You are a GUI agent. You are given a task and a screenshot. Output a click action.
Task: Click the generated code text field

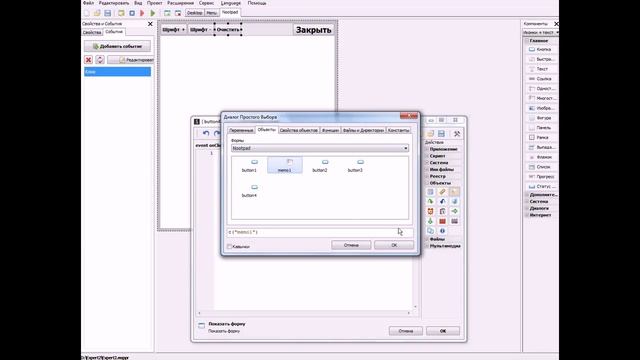coord(320,232)
